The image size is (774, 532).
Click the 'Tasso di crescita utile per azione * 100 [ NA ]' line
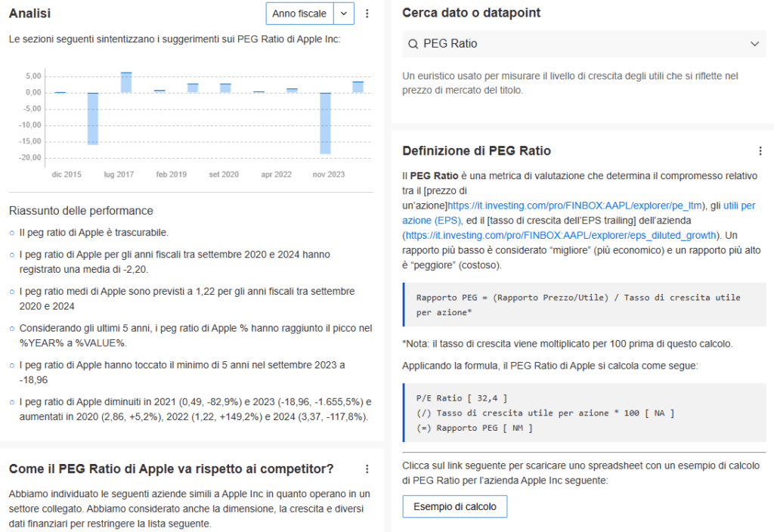[x=546, y=413]
